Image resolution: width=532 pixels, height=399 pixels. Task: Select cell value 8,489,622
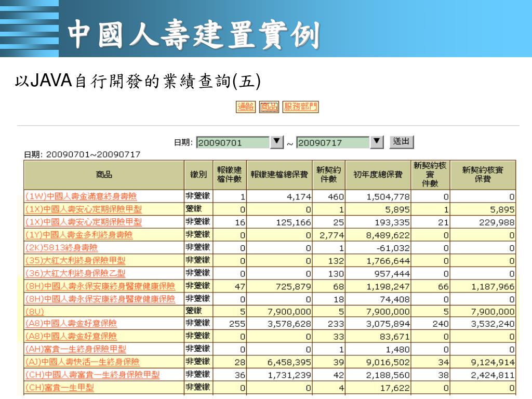point(388,235)
